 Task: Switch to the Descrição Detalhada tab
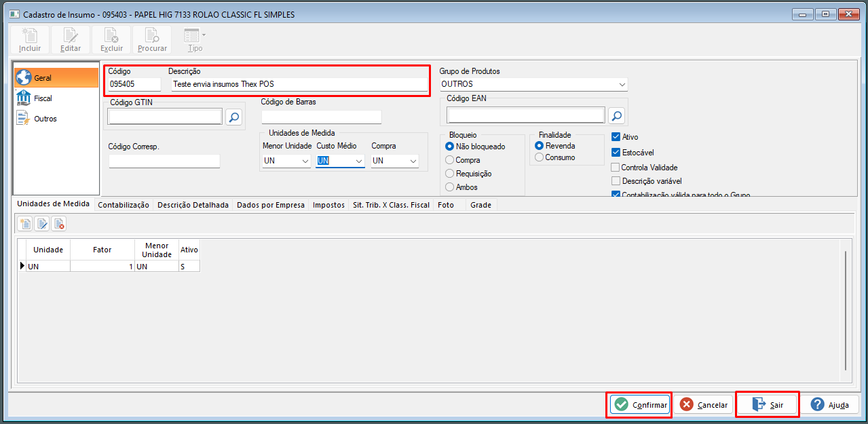(x=193, y=205)
